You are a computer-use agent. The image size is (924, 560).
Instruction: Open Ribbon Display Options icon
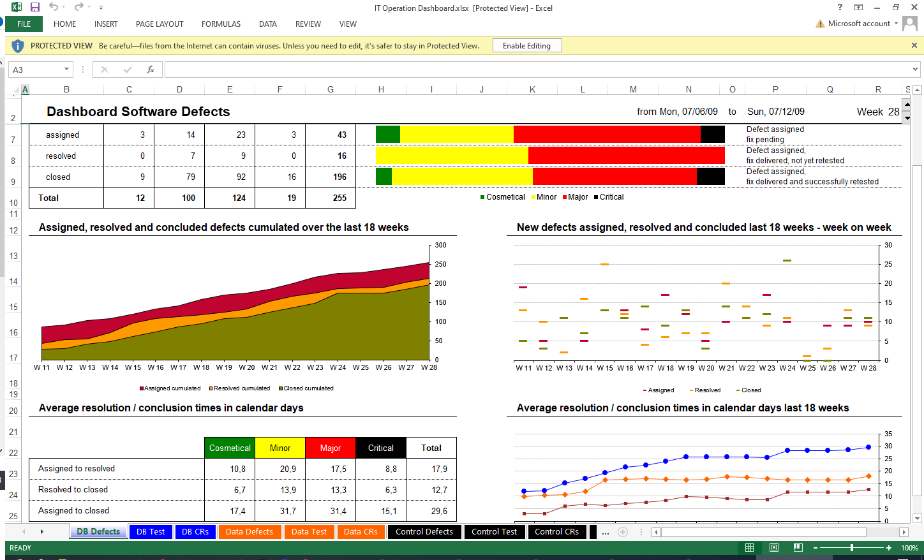coord(859,8)
